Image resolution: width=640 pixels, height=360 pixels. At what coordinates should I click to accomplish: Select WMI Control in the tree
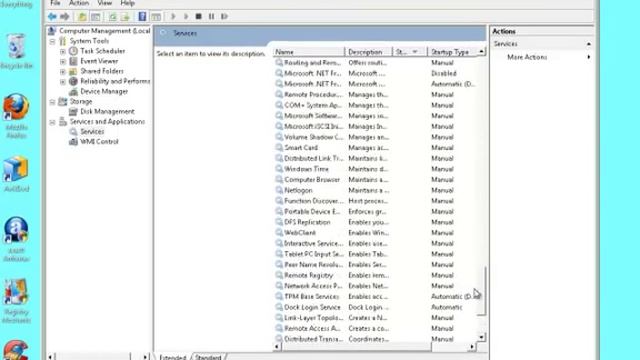(99, 142)
